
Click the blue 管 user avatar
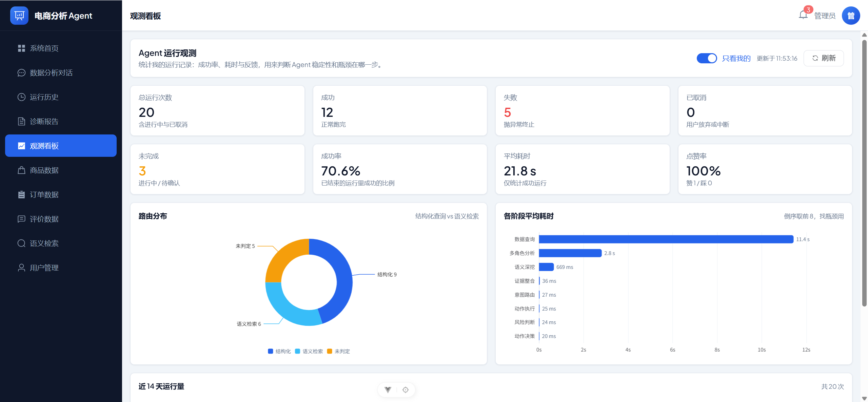click(x=851, y=16)
